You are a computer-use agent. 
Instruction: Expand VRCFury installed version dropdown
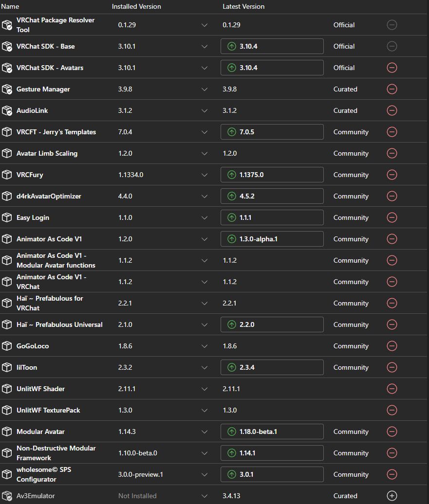coord(205,175)
